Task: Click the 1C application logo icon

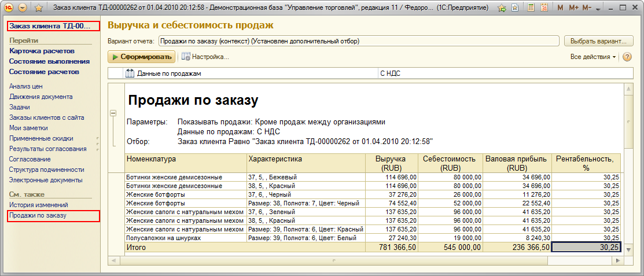Action: 9,8
